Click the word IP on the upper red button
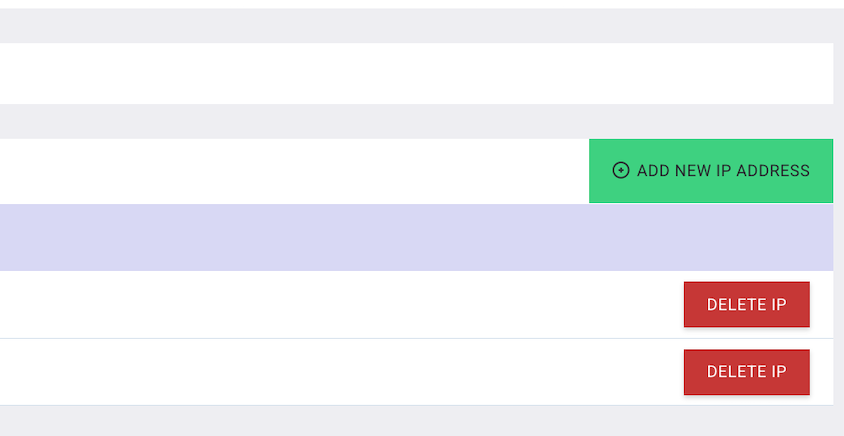 [x=779, y=305]
